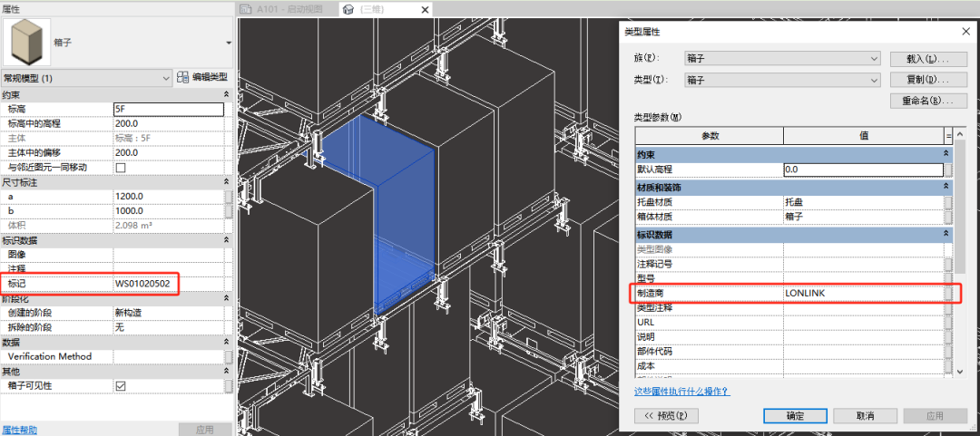Viewport: 980px width, 436px height.
Task: Close the (三维) view tab
Action: (425, 9)
